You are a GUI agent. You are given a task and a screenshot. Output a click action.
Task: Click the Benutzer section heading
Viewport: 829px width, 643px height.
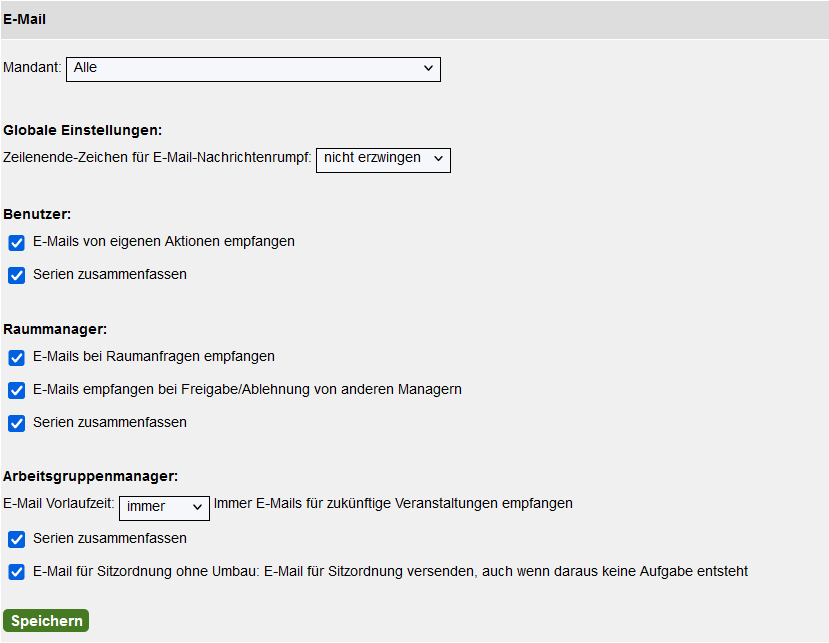(x=37, y=214)
